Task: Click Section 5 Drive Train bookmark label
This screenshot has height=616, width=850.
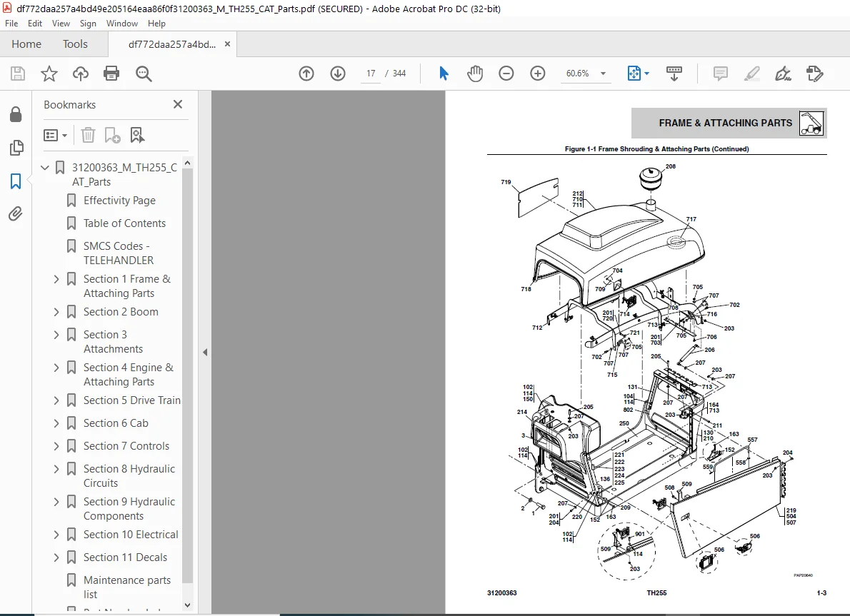Action: (x=131, y=400)
